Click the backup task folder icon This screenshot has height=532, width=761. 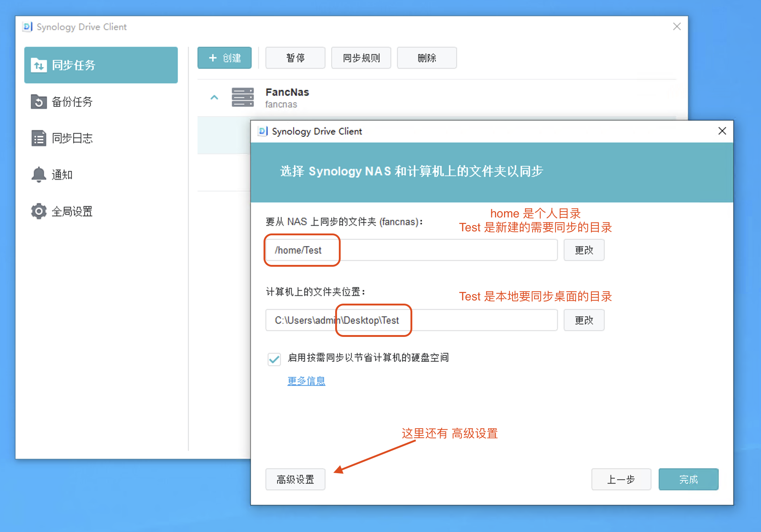tap(39, 102)
